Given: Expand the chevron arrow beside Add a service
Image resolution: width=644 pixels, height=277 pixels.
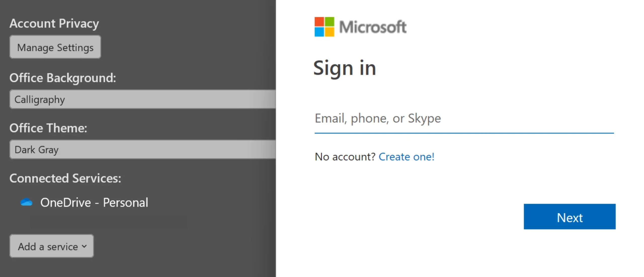Looking at the screenshot, I should [84, 246].
